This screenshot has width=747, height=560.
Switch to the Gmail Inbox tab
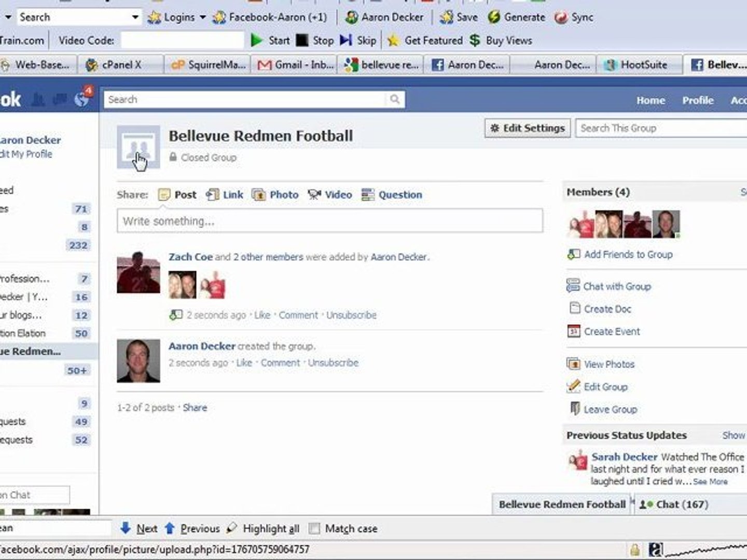pos(295,65)
